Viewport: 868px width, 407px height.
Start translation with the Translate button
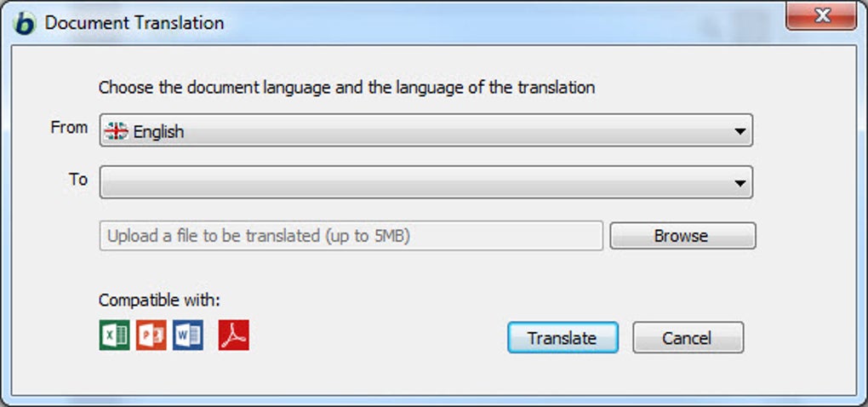(562, 337)
